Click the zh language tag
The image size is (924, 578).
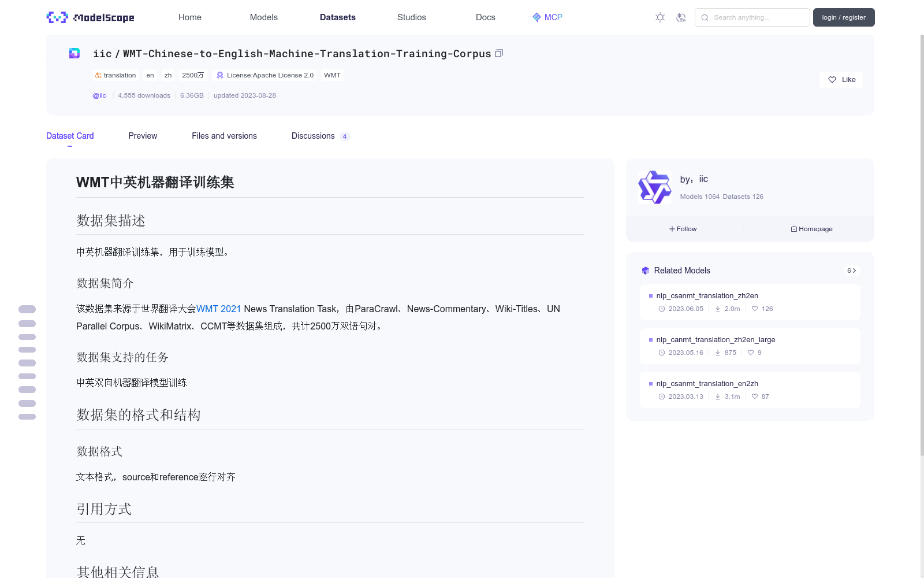click(168, 75)
